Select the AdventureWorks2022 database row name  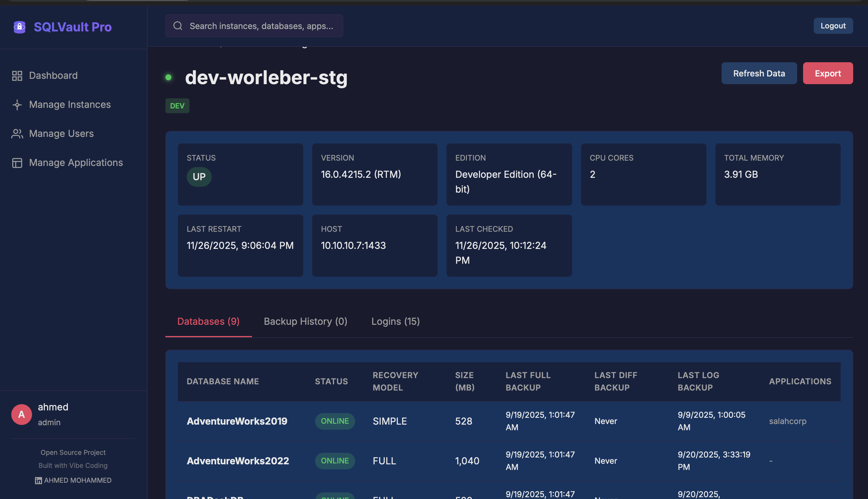pos(237,461)
